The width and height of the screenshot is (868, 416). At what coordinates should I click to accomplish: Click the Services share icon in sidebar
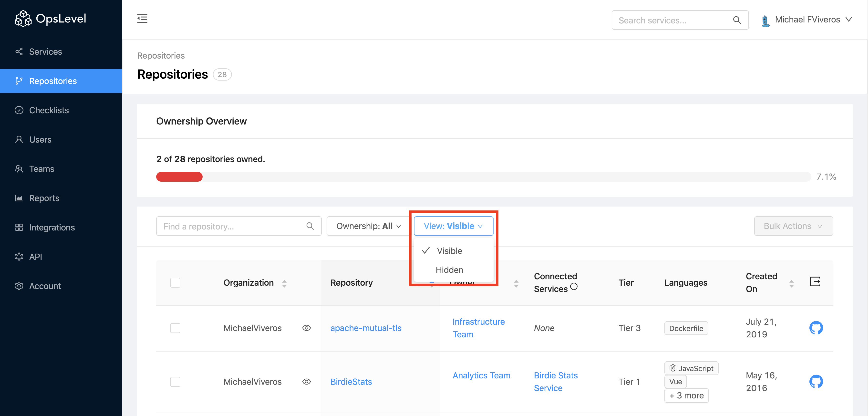19,52
